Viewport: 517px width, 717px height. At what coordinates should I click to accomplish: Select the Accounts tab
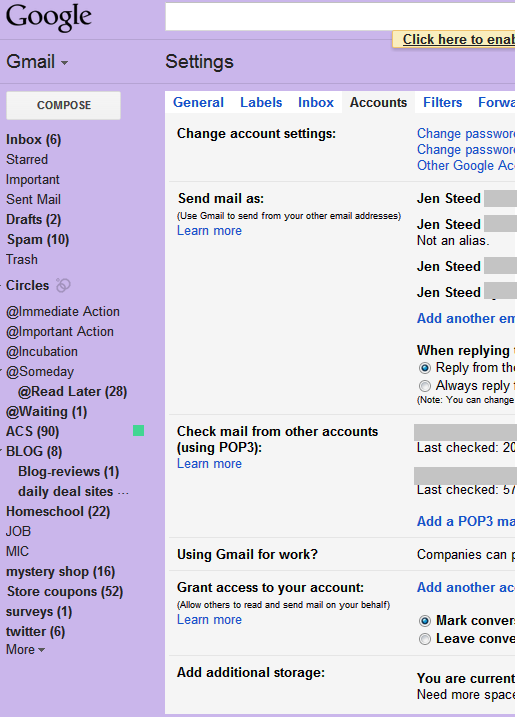coord(378,102)
